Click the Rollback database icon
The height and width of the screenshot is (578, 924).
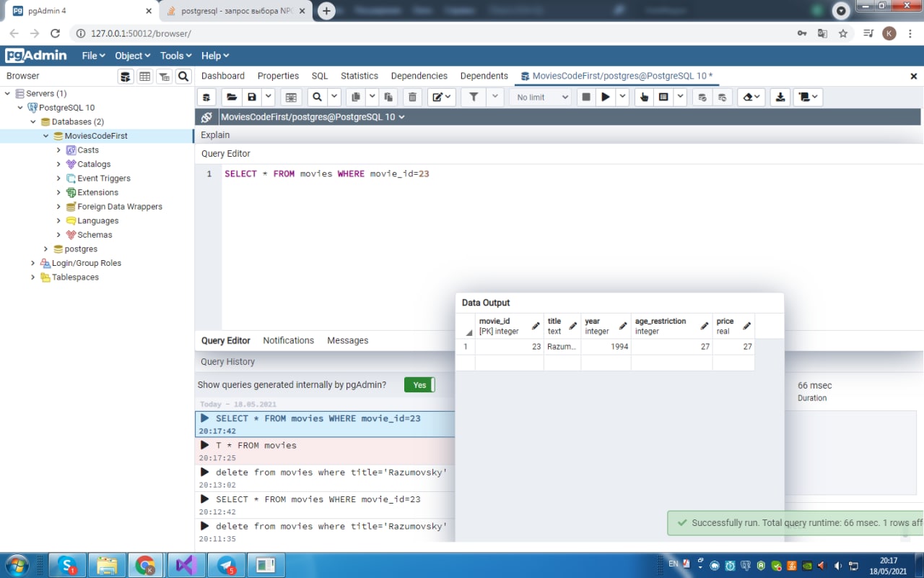(x=723, y=97)
